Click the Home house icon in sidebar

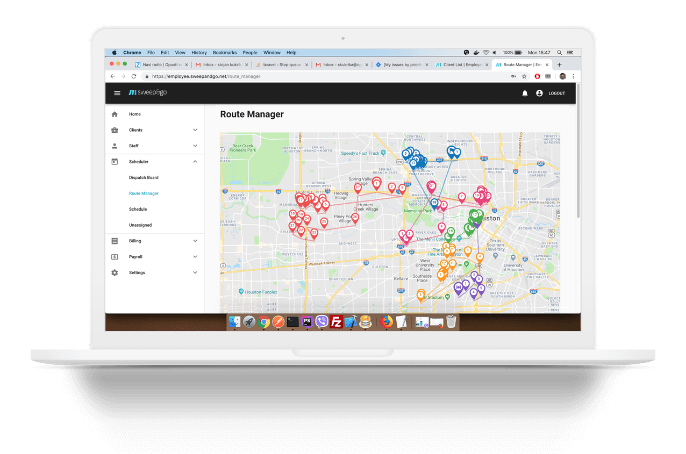pos(114,114)
